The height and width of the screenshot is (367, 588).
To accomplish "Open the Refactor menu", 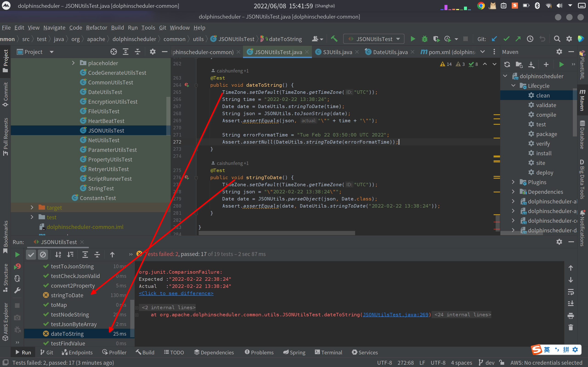I will pyautogui.click(x=96, y=28).
